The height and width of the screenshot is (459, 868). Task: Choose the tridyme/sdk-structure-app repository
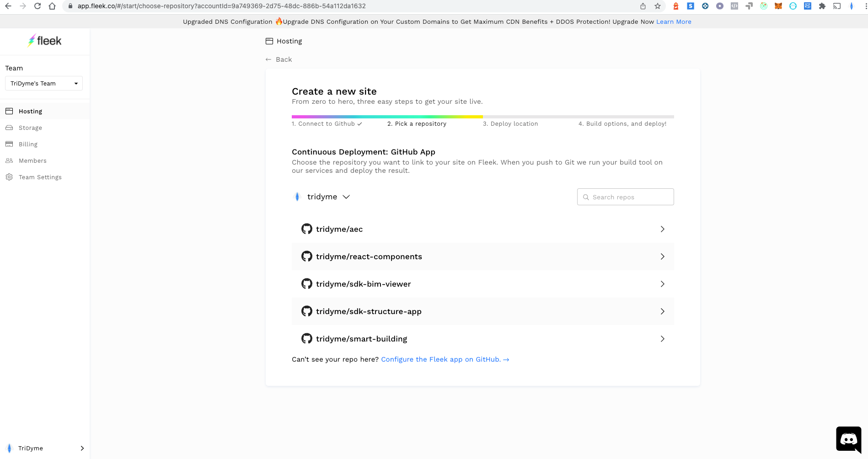(483, 311)
